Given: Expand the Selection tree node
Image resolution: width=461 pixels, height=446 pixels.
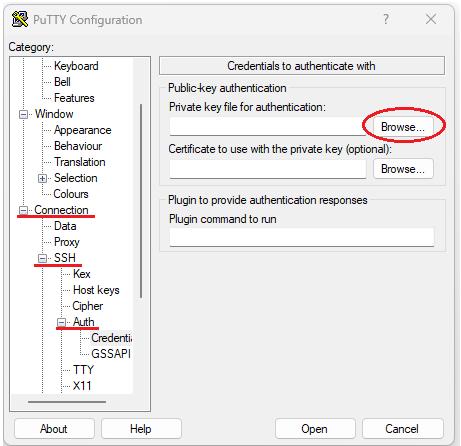Looking at the screenshot, I should click(x=42, y=178).
